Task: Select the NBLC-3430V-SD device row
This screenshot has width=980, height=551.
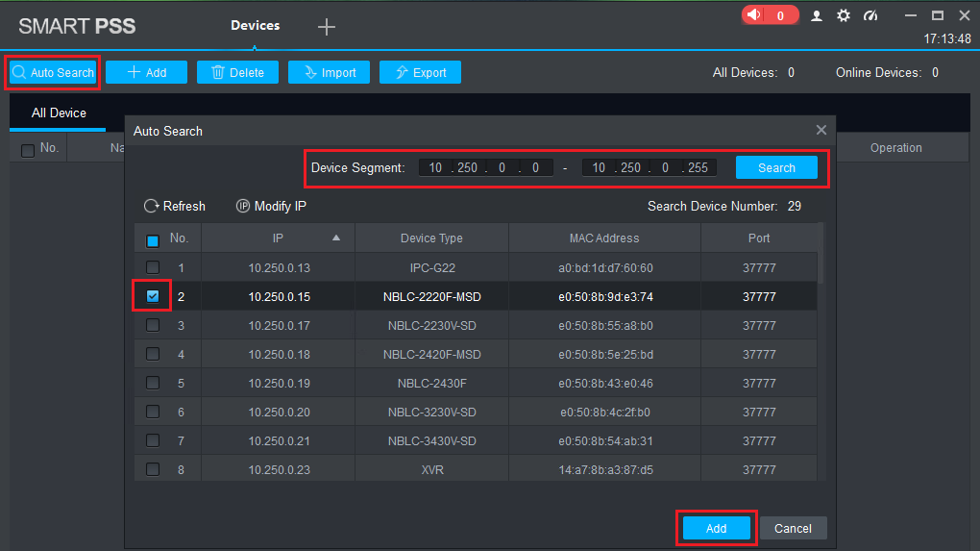Action: pos(476,441)
